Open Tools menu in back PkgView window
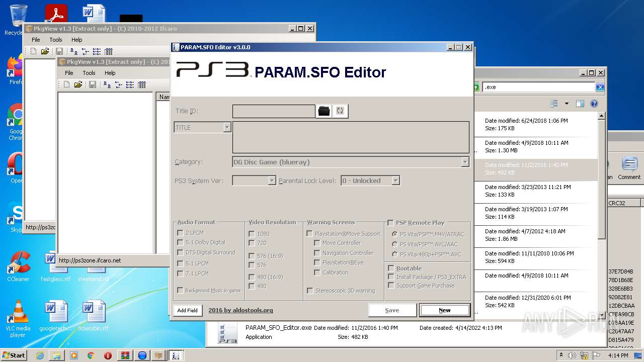644x362 pixels. point(56,40)
